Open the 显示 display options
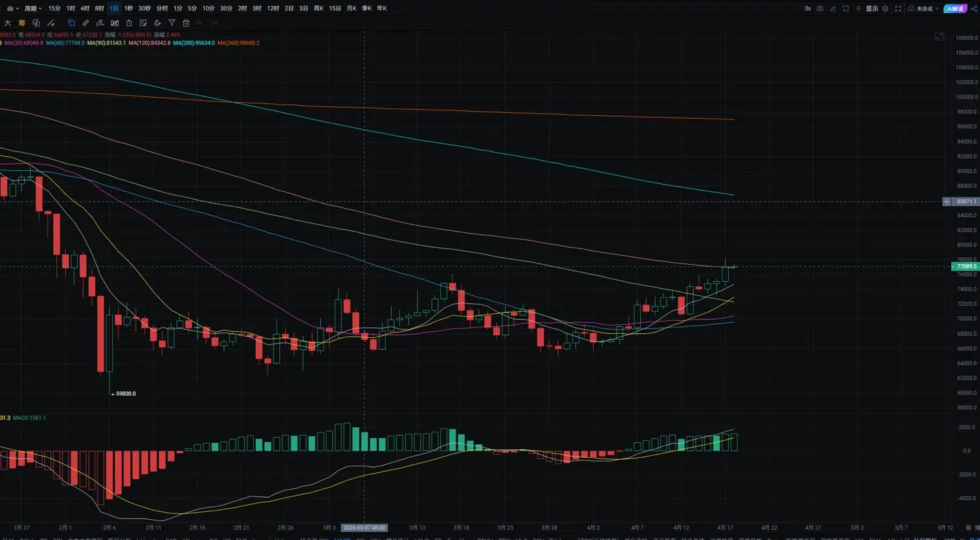Viewport: 980px width, 540px height. (x=872, y=8)
